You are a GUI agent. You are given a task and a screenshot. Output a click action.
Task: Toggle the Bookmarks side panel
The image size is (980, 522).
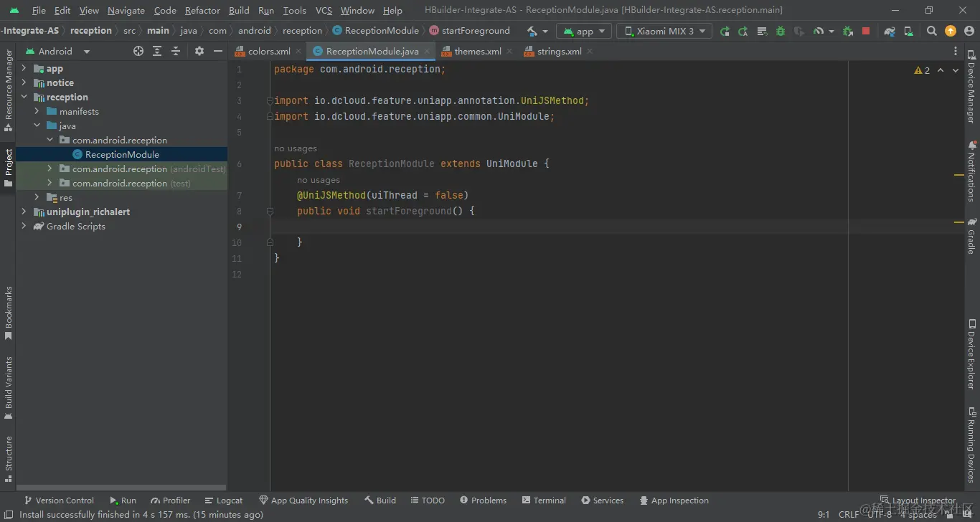pos(8,313)
